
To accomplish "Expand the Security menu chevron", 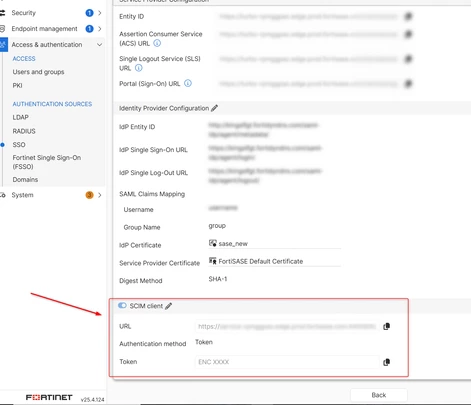I will click(x=100, y=13).
